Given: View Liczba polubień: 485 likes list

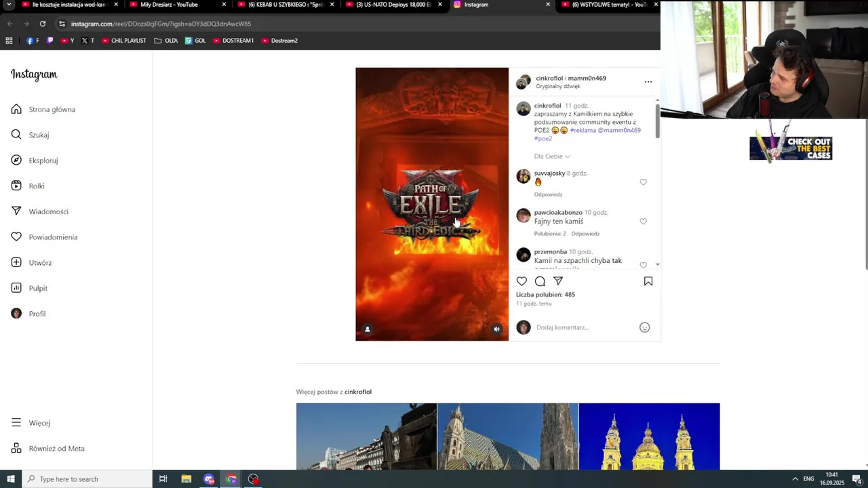Looking at the screenshot, I should 545,295.
